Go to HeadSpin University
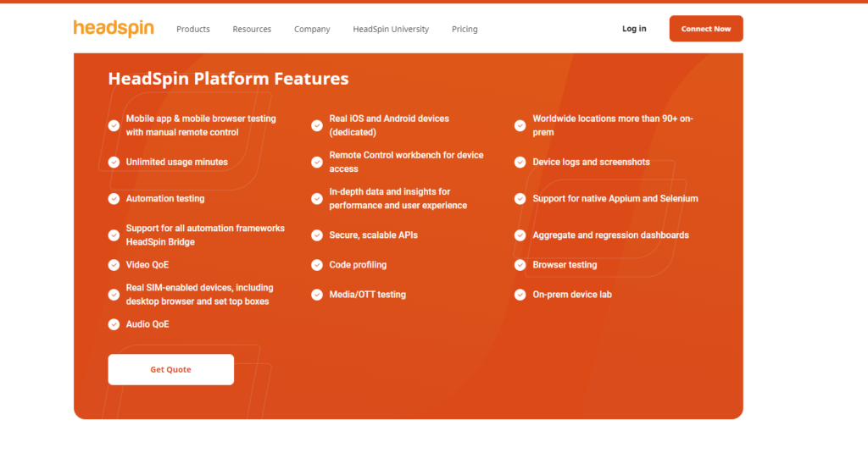The width and height of the screenshot is (868, 453). coord(391,29)
